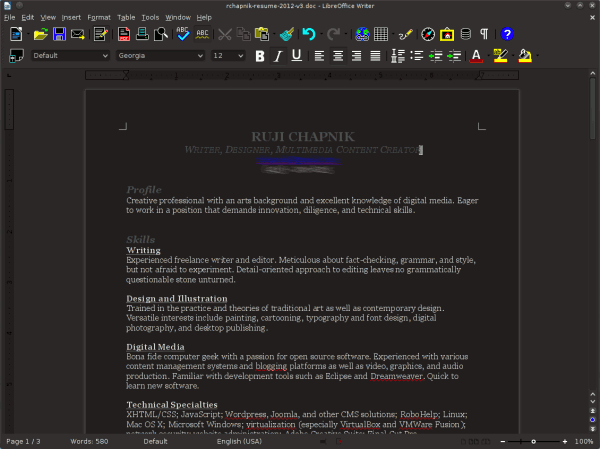
Task: Save the document with the floppy disk icon
Action: (x=59, y=34)
